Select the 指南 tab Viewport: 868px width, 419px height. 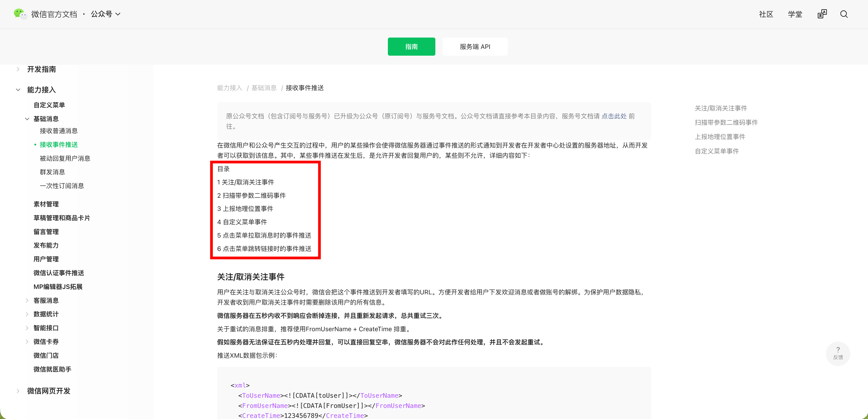click(x=411, y=47)
